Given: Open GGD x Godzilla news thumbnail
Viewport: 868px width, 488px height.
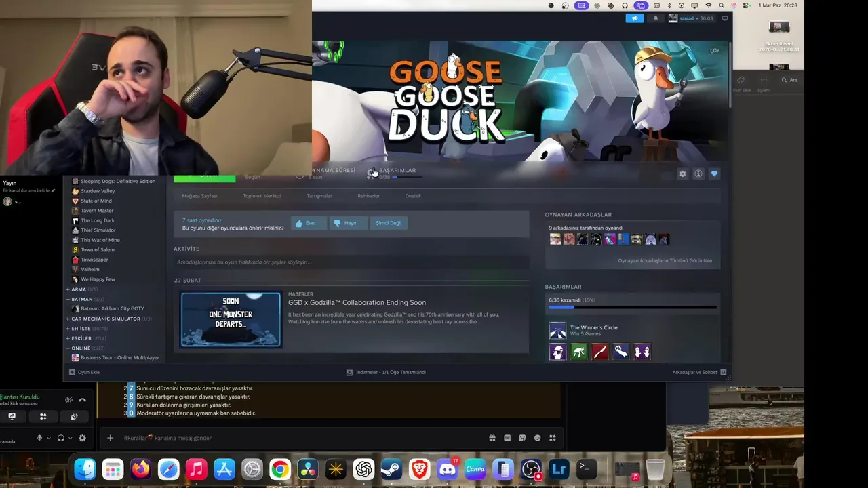Looking at the screenshot, I should 231,320.
